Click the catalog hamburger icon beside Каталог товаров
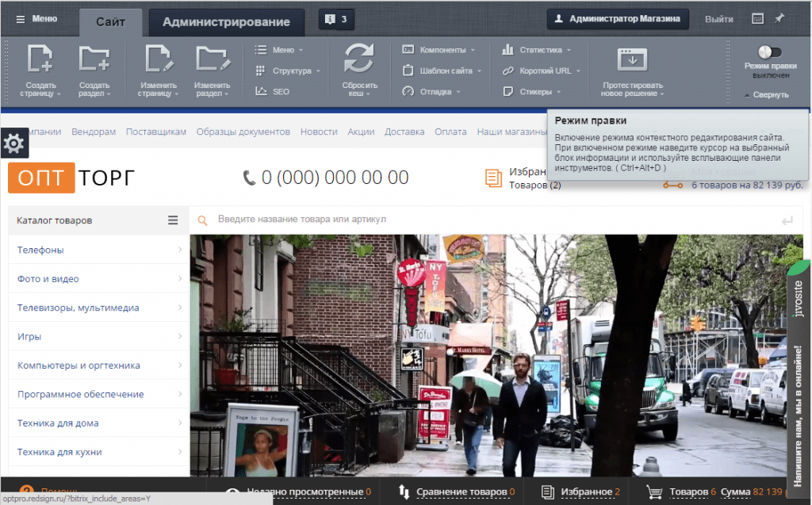The height and width of the screenshot is (505, 812). (x=173, y=220)
